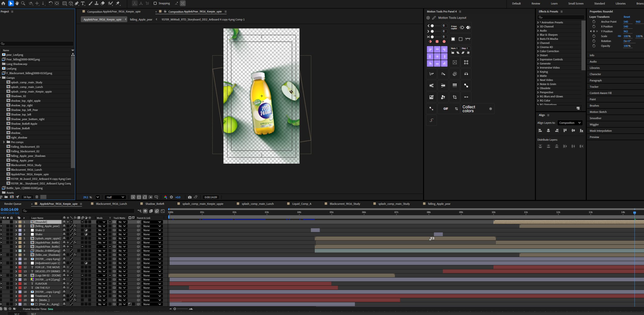Select the Pen tool in toolbar
Image resolution: width=644 pixels, height=315 pixels.
coord(77,3)
